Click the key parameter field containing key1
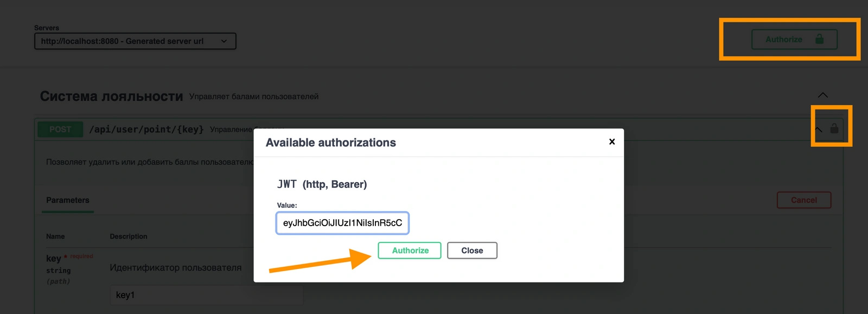The width and height of the screenshot is (868, 314). click(x=206, y=295)
